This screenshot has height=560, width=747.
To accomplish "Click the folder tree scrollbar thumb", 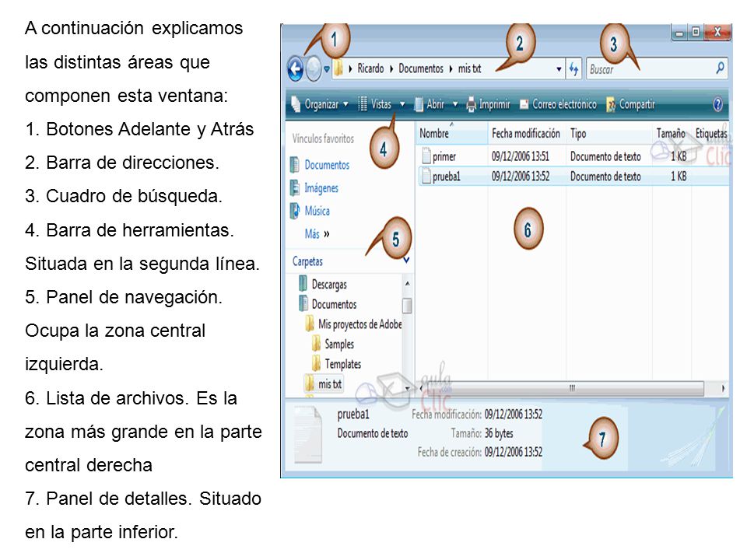I will [x=407, y=306].
